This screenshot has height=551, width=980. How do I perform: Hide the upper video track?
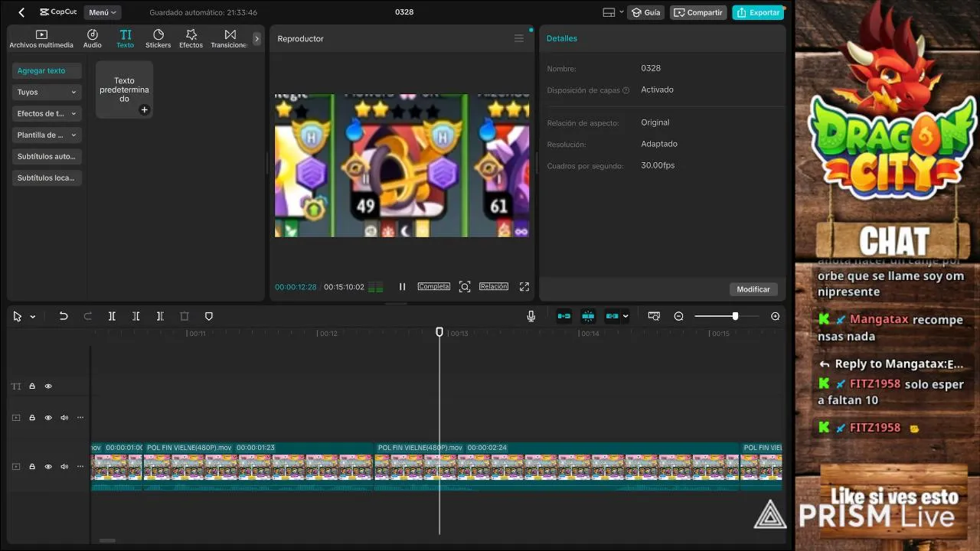pos(48,418)
